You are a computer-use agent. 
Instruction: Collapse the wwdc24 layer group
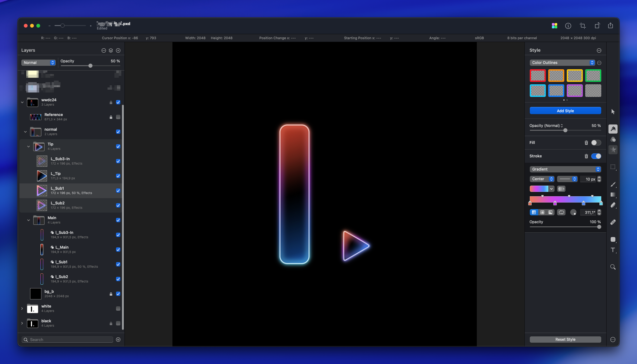[x=22, y=102]
